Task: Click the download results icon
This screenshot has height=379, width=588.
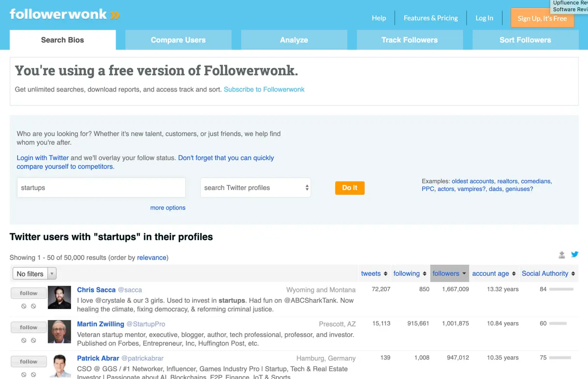Action: tap(562, 255)
